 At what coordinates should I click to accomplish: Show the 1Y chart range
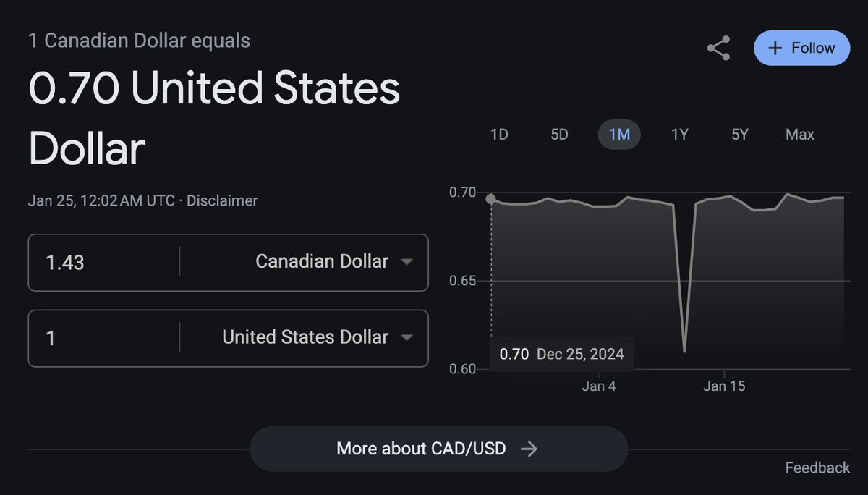679,135
